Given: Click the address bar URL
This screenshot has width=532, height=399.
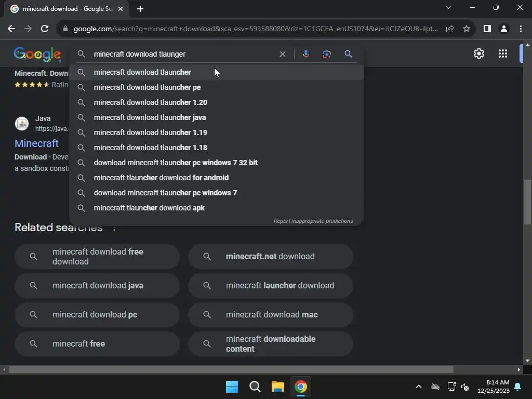Looking at the screenshot, I should (256, 29).
